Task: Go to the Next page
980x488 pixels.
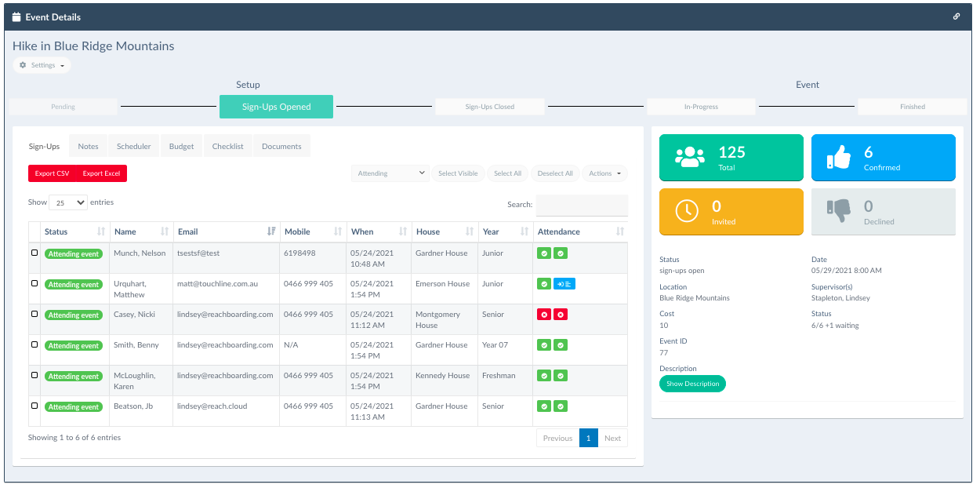Action: point(612,438)
